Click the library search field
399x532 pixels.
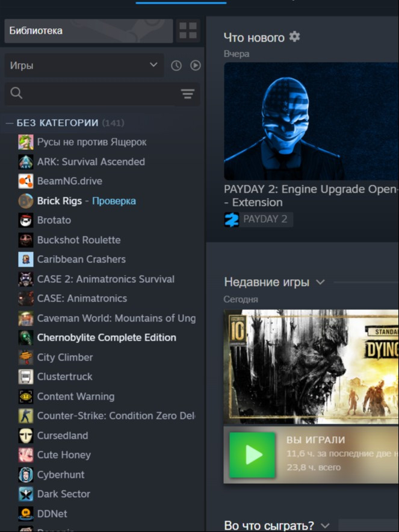[91, 93]
